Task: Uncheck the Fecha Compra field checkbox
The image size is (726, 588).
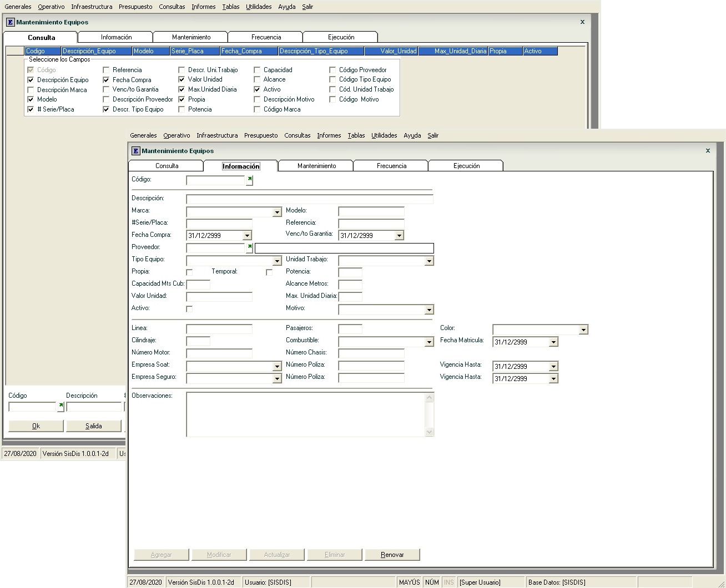Action: (106, 80)
